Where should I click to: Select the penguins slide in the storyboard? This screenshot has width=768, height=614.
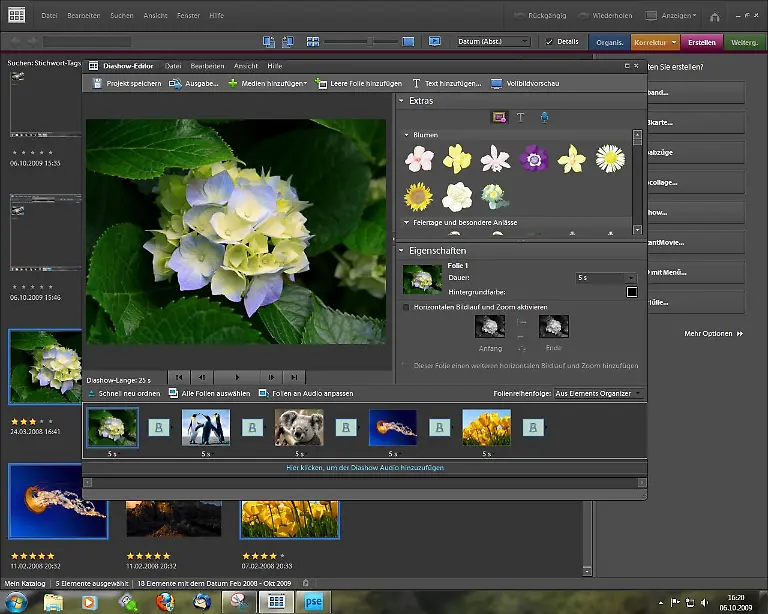coord(205,427)
